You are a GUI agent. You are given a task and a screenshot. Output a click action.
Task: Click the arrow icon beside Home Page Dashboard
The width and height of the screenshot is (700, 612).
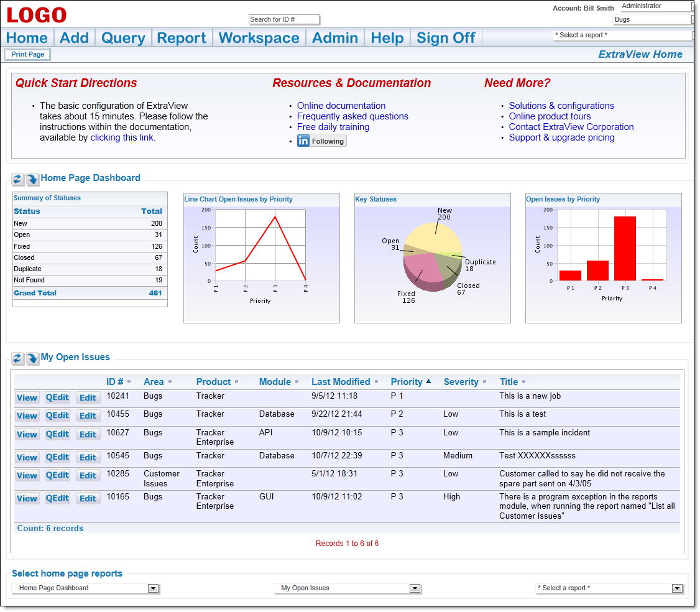[32, 179]
